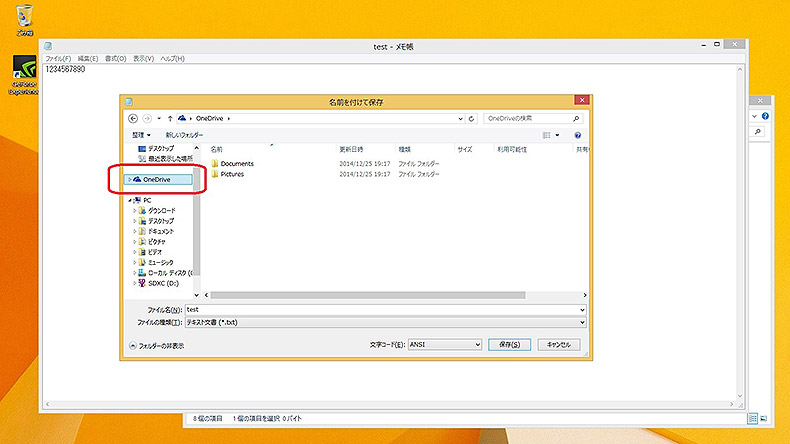Click the search icon in the background Explorer window

pyautogui.click(x=758, y=132)
